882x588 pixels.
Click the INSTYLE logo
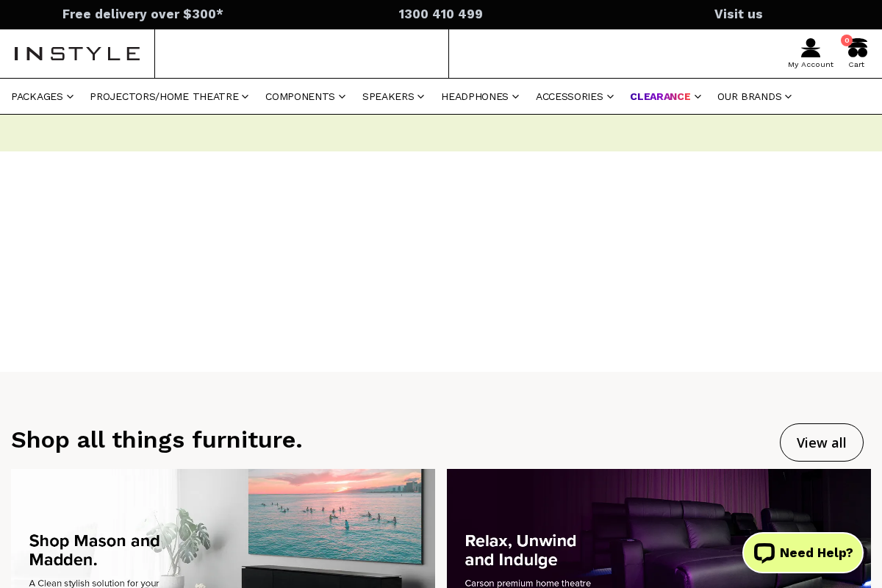click(x=76, y=53)
